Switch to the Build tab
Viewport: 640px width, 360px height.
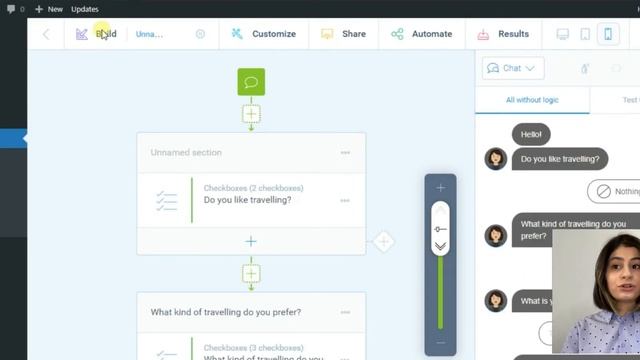point(96,34)
